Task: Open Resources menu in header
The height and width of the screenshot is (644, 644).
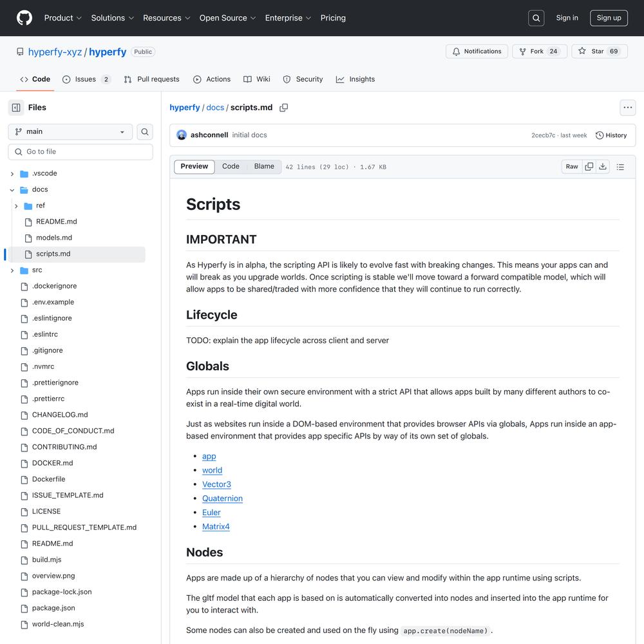Action: pos(166,18)
